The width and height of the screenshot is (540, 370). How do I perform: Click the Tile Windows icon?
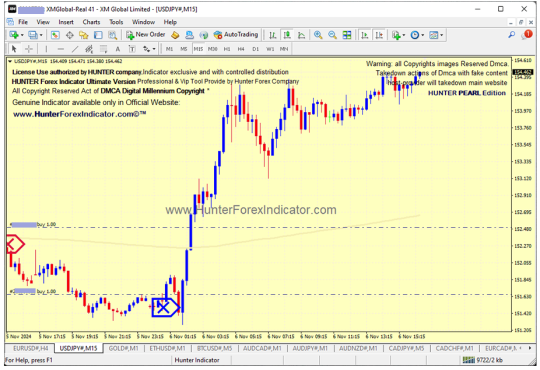tap(347, 35)
